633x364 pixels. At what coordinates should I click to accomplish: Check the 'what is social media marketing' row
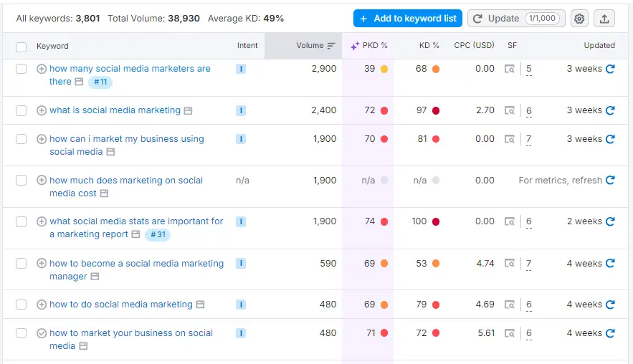22,110
